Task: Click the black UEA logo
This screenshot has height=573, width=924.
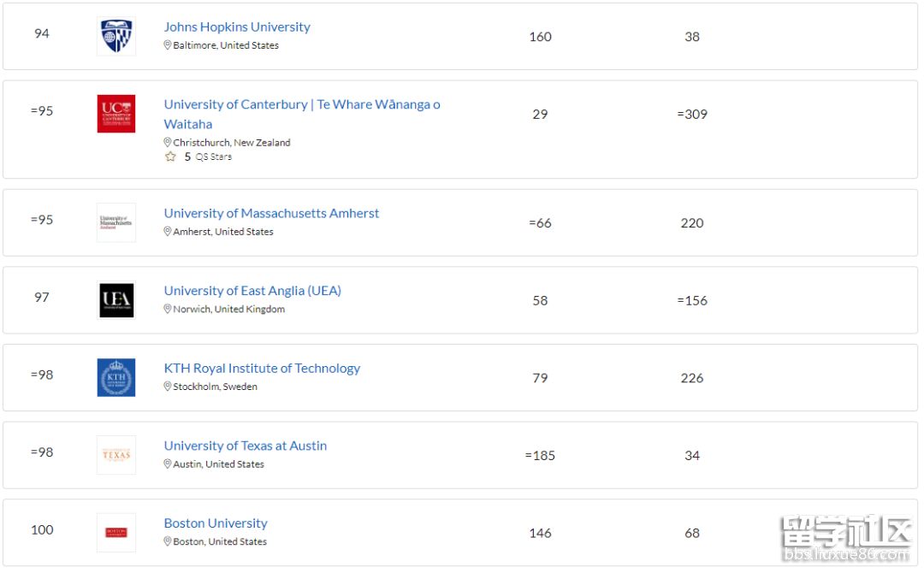Action: [116, 300]
